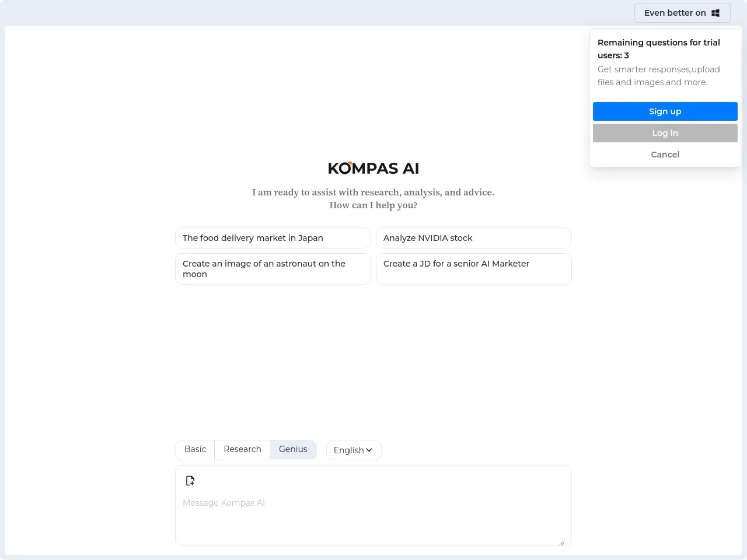Click the chevron beside English

click(x=369, y=450)
